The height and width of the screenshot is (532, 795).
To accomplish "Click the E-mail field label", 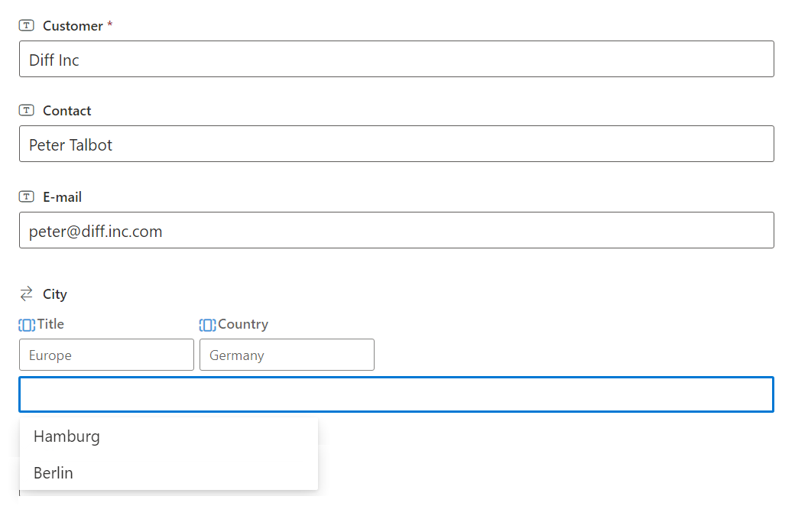I will click(62, 197).
